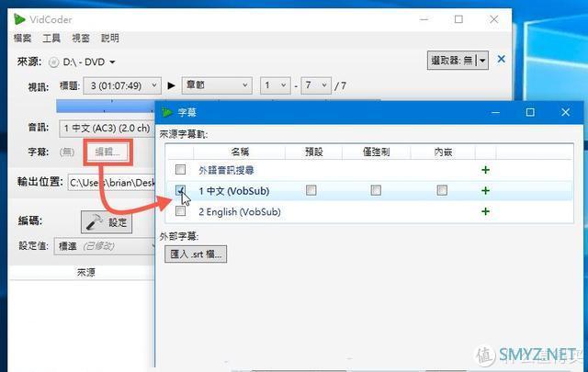The height and width of the screenshot is (372, 588).
Task: Open the title dropdown showing 3 (01:07:49)
Action: click(122, 85)
